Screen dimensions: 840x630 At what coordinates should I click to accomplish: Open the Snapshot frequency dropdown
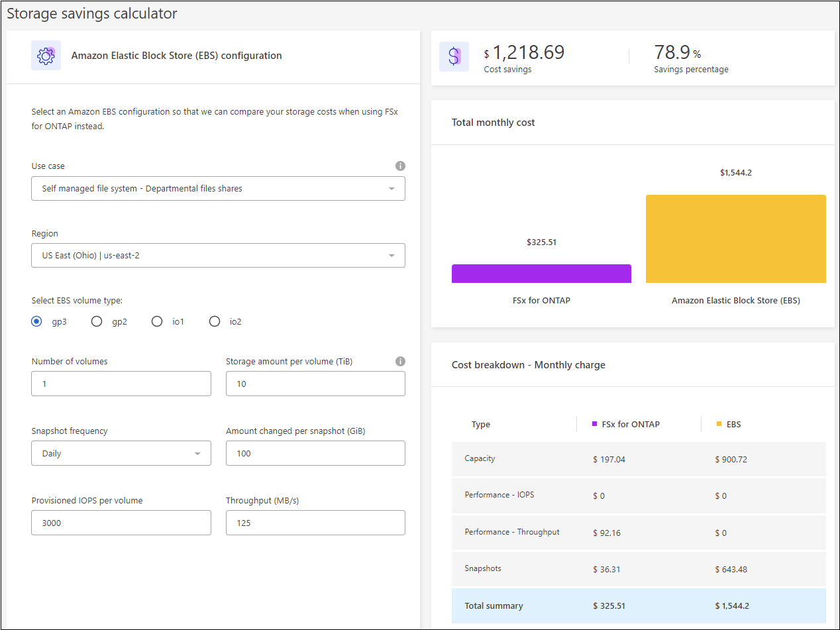click(x=121, y=454)
